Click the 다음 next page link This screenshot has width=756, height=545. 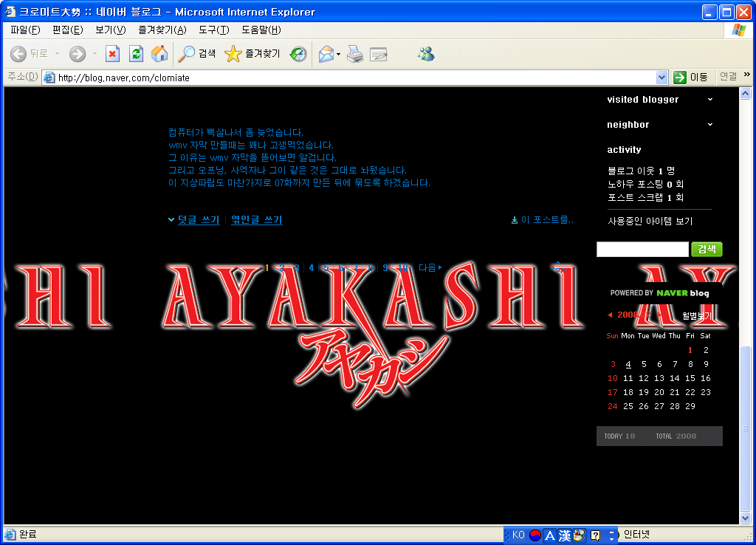click(x=430, y=267)
